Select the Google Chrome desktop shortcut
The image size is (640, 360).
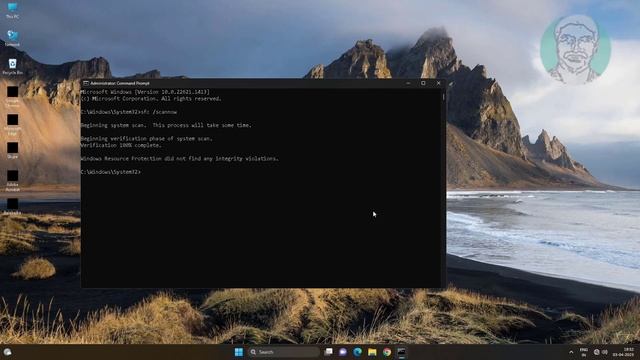click(x=12, y=96)
